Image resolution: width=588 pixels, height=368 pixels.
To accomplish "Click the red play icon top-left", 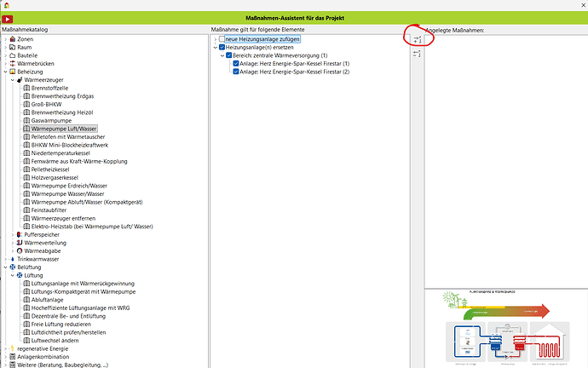I will click(x=8, y=19).
